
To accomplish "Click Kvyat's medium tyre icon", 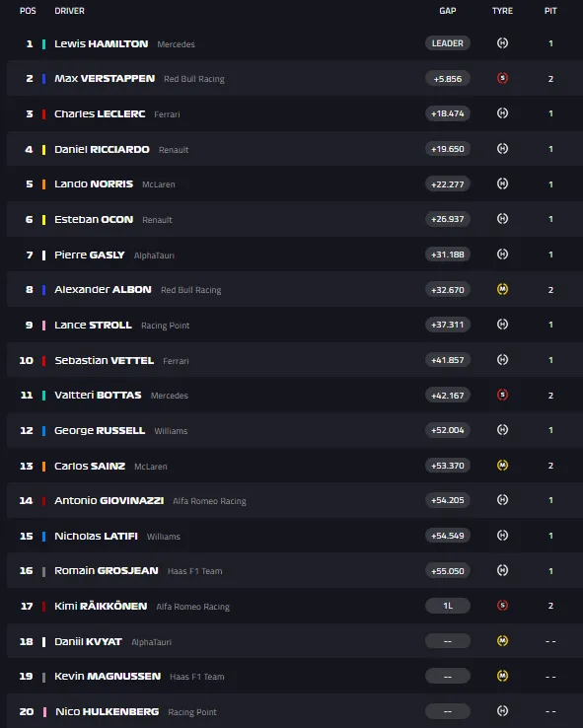I will click(x=502, y=641).
